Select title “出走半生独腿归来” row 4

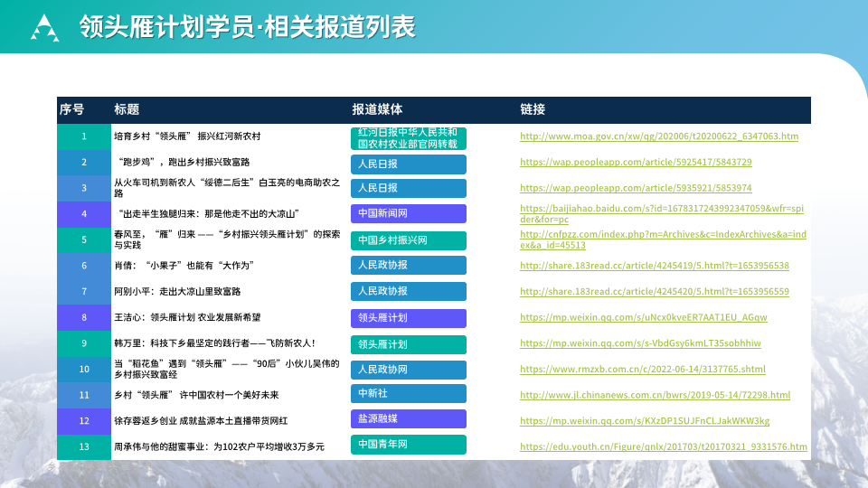click(209, 213)
